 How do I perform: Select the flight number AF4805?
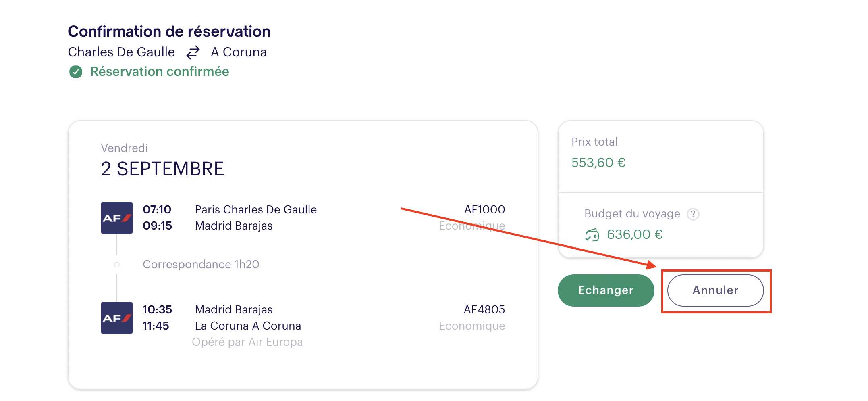click(484, 310)
